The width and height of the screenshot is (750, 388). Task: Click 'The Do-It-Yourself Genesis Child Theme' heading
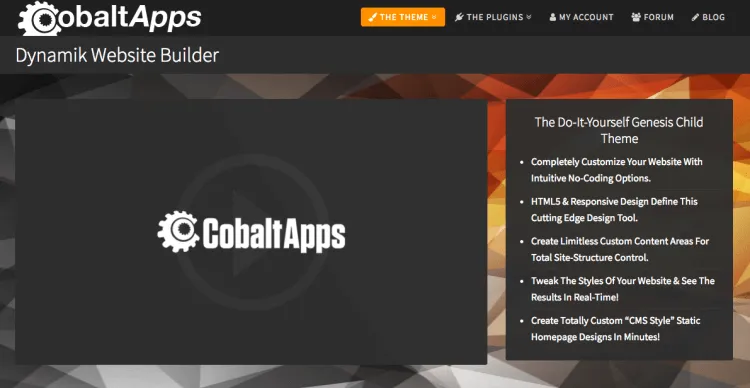[619, 130]
